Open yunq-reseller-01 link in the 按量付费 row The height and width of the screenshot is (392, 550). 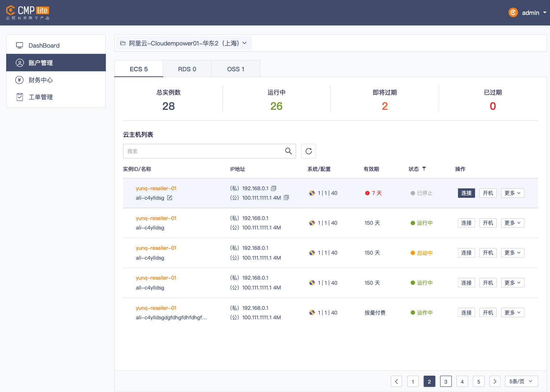tap(156, 308)
